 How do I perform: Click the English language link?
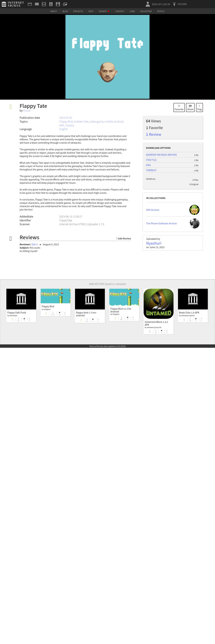pyautogui.click(x=63, y=129)
